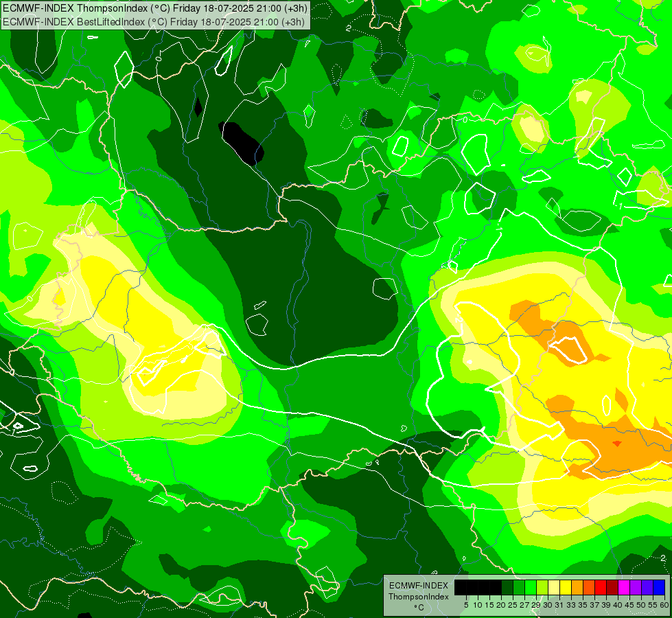
Task: Select the indigo 50–55 legend swatch
Action: pos(647,587)
